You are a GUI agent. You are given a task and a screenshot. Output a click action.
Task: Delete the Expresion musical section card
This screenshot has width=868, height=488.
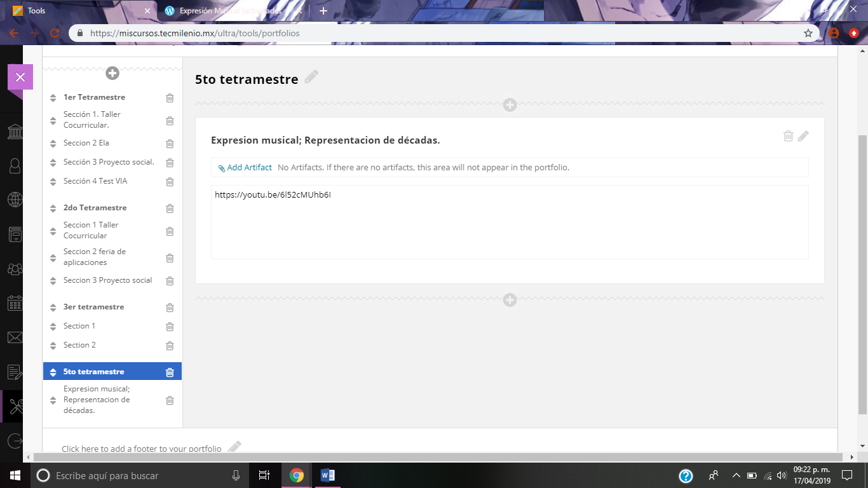tap(788, 136)
